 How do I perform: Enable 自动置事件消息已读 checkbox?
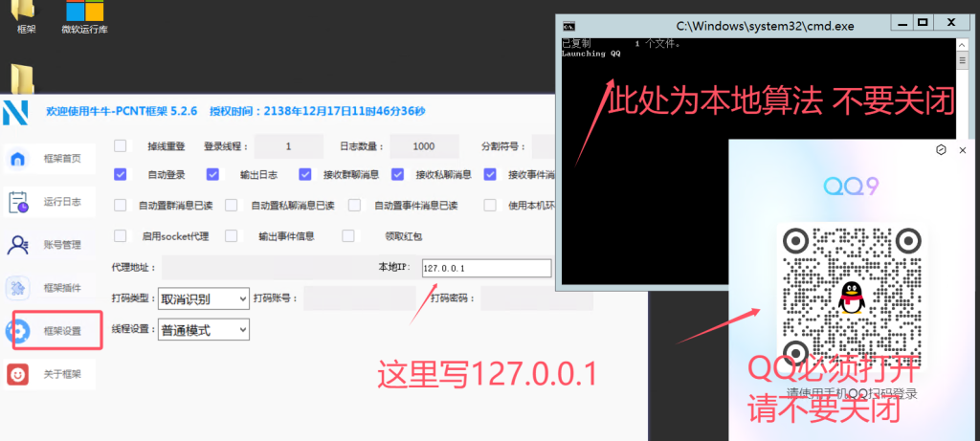coord(354,205)
